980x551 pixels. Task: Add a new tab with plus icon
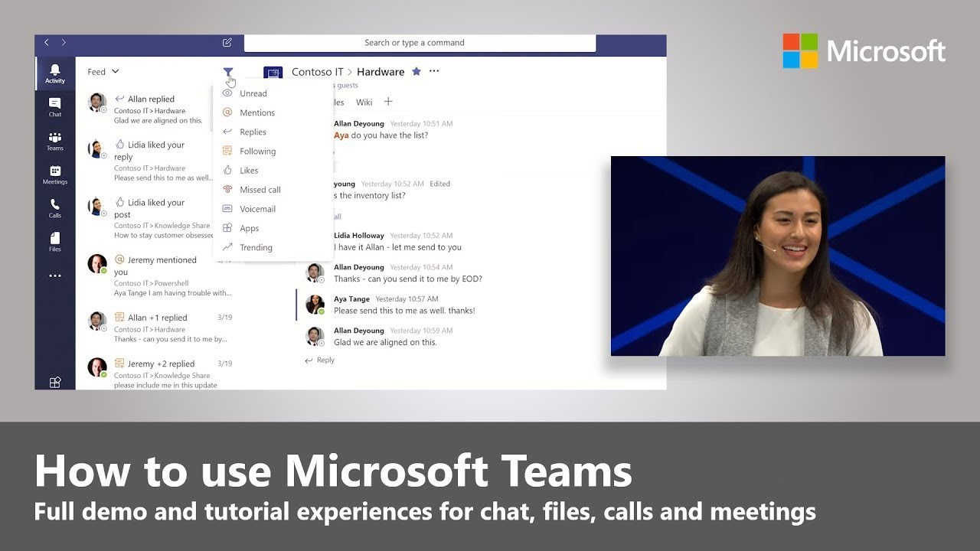click(x=388, y=102)
